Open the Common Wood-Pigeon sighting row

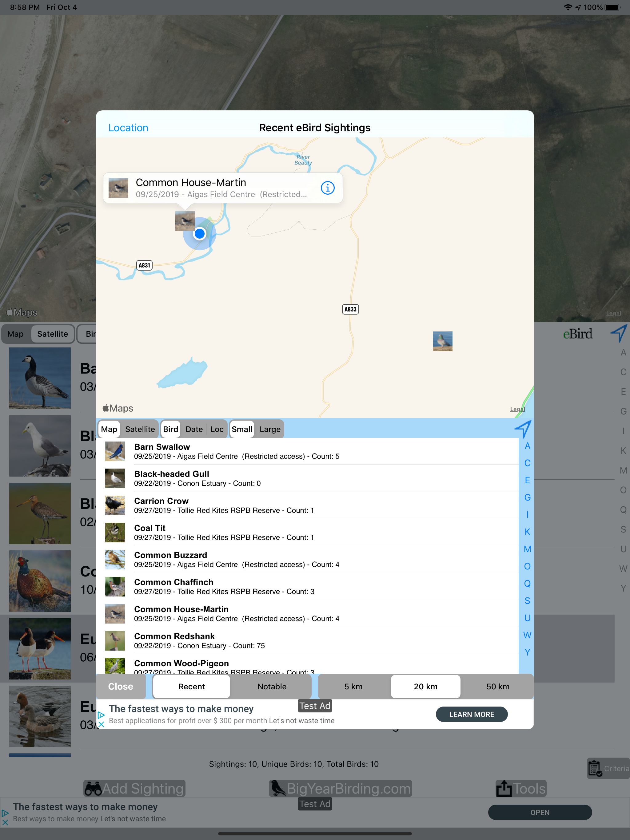(308, 664)
